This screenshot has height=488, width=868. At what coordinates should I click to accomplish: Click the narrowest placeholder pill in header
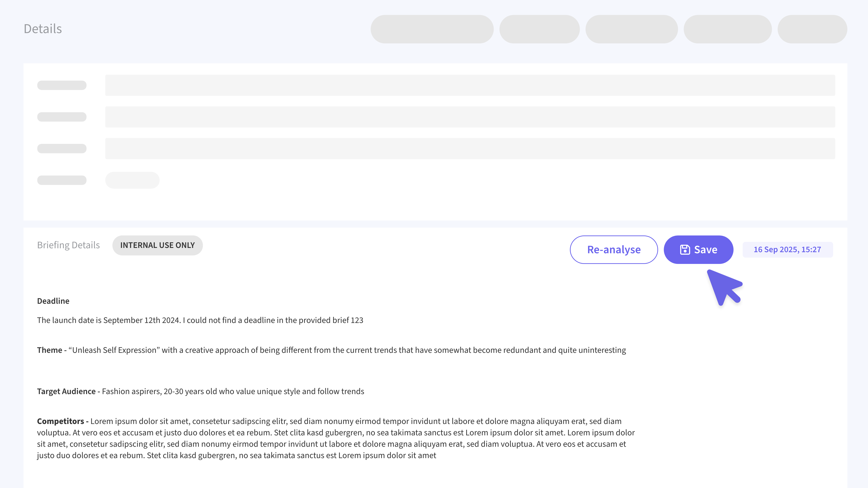pyautogui.click(x=812, y=29)
